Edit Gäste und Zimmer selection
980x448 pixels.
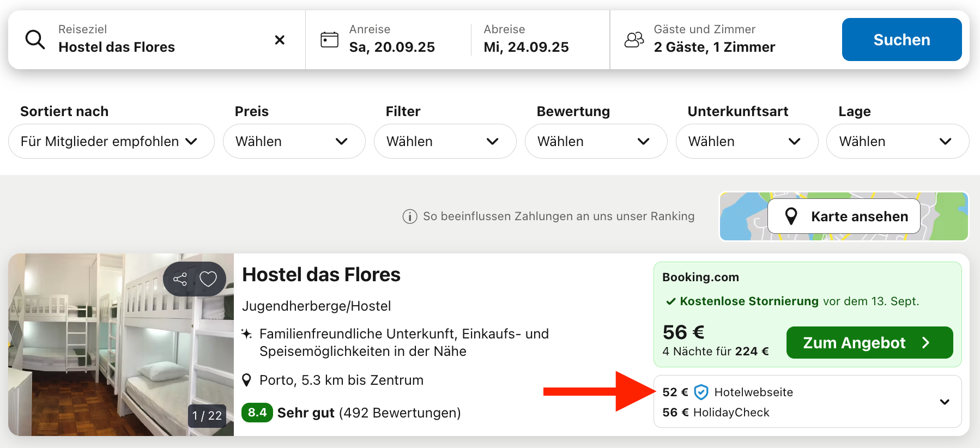pos(714,40)
